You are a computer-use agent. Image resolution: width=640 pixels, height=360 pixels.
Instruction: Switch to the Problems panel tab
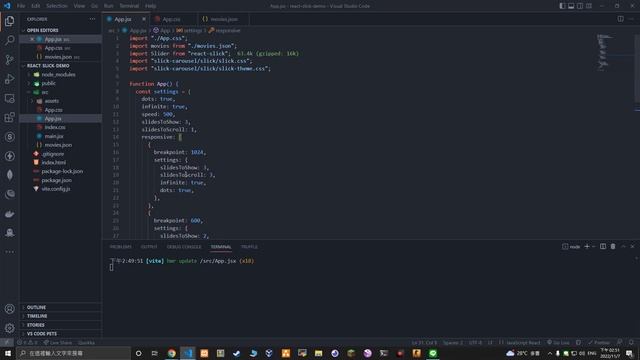(121, 247)
